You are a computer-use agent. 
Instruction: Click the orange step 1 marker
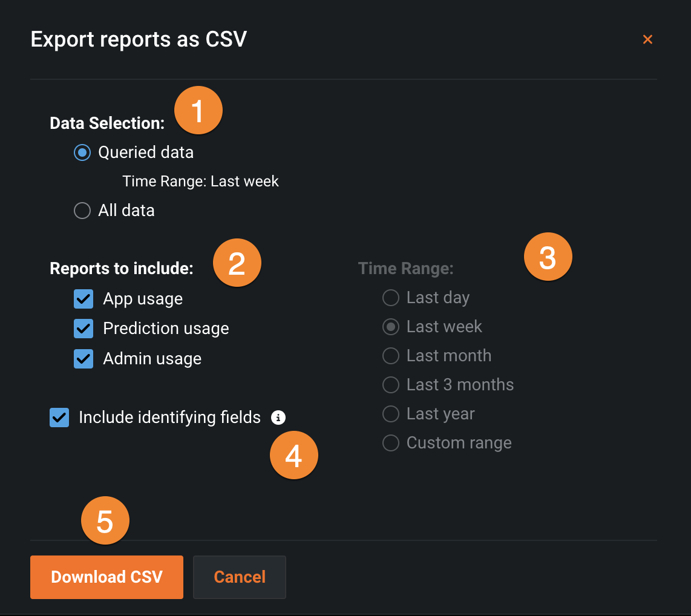[198, 111]
